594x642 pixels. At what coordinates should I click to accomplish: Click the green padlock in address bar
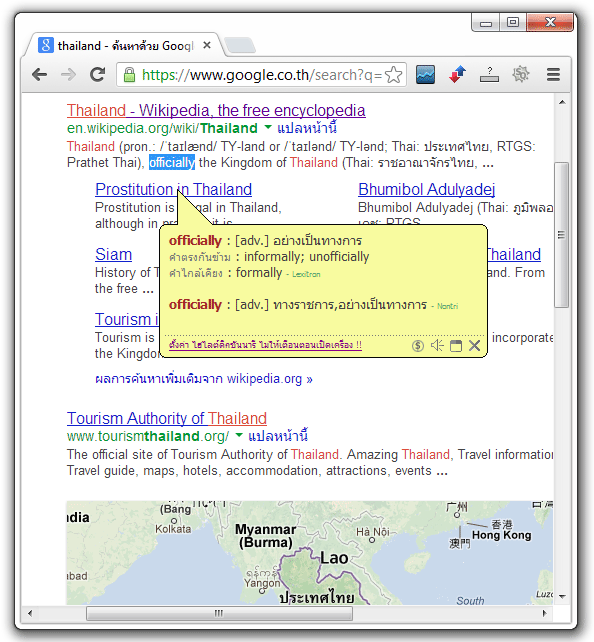coord(129,75)
